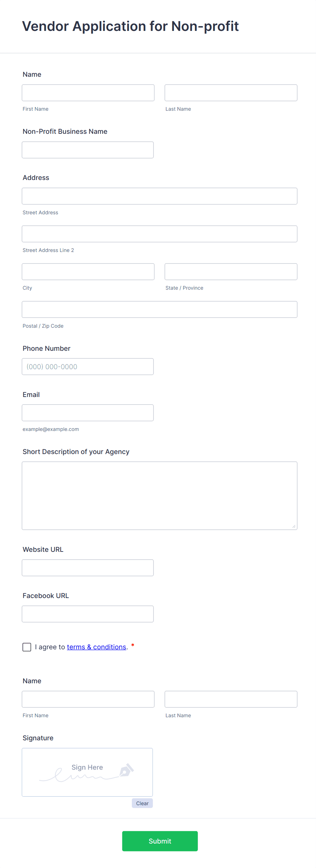Click the First Name field under Name
Viewport: 316px width, 868px height.
pyautogui.click(x=88, y=92)
